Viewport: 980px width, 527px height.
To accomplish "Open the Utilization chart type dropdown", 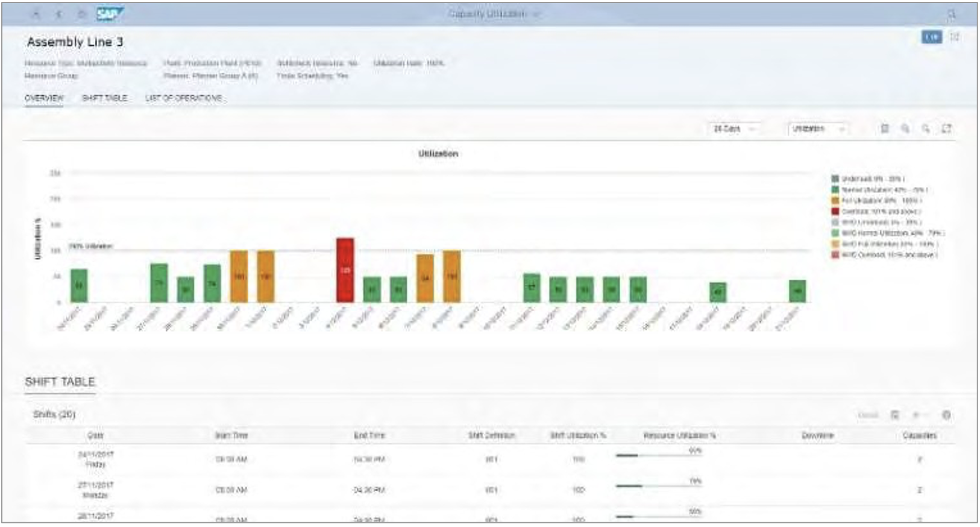I will tap(818, 129).
